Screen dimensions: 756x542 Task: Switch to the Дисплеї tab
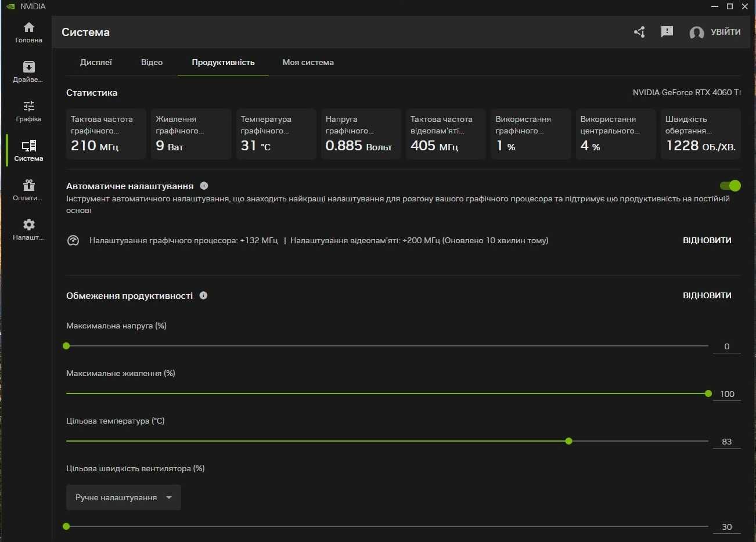[96, 62]
